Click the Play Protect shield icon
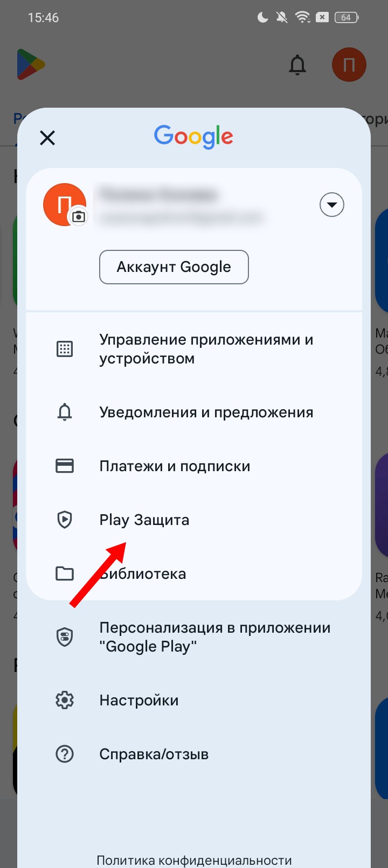The width and height of the screenshot is (388, 868). coord(65,520)
